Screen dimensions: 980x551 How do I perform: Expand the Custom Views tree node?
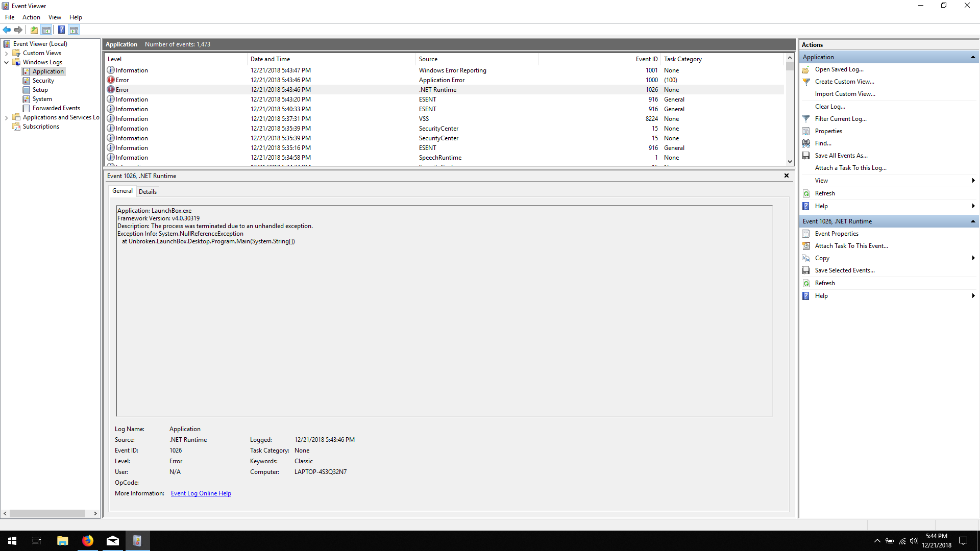pyautogui.click(x=6, y=53)
